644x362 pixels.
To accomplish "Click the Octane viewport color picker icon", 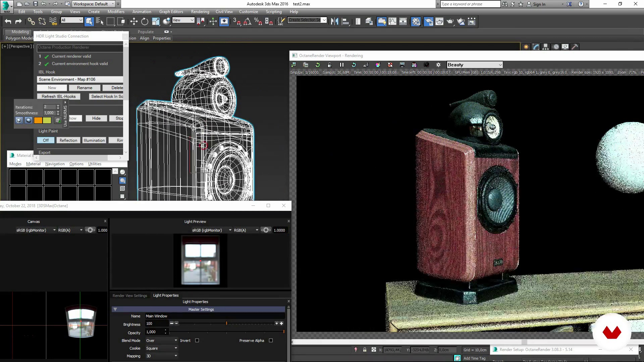I will pyautogui.click(x=378, y=65).
